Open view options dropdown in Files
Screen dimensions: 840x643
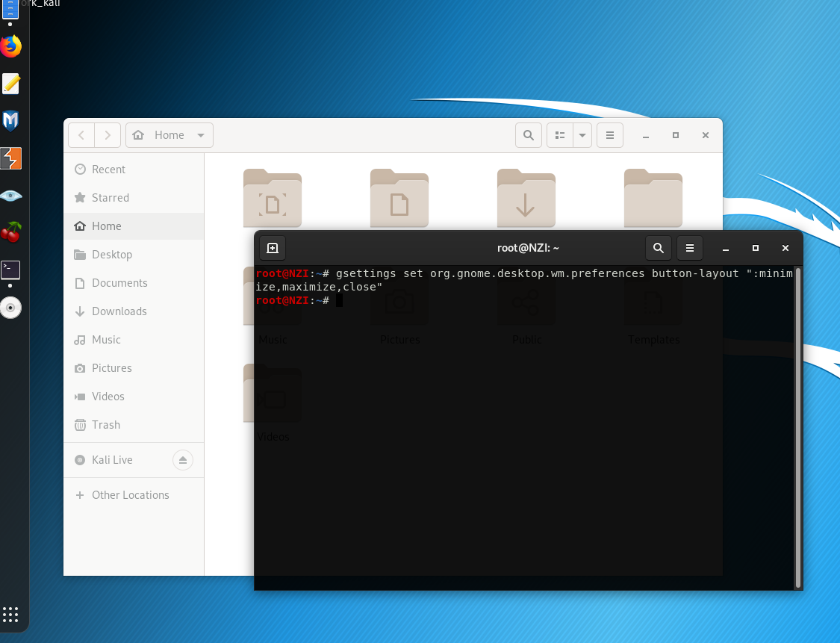tap(582, 135)
